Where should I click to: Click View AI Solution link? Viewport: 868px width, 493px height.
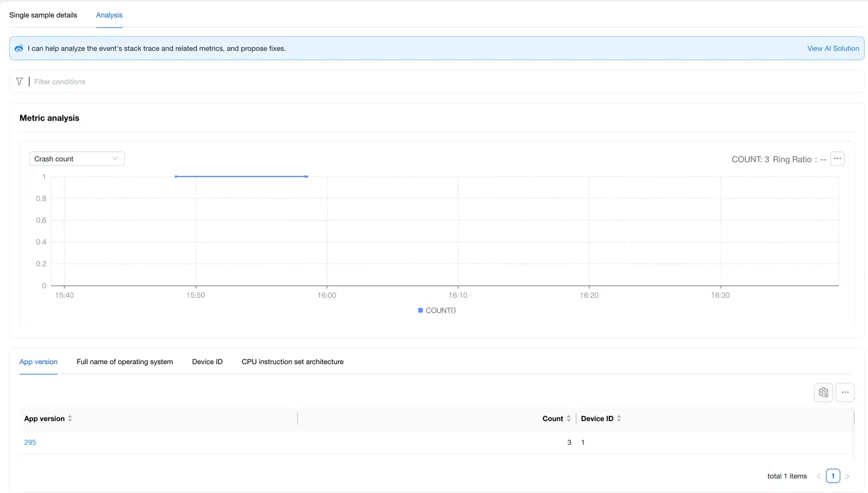point(833,48)
